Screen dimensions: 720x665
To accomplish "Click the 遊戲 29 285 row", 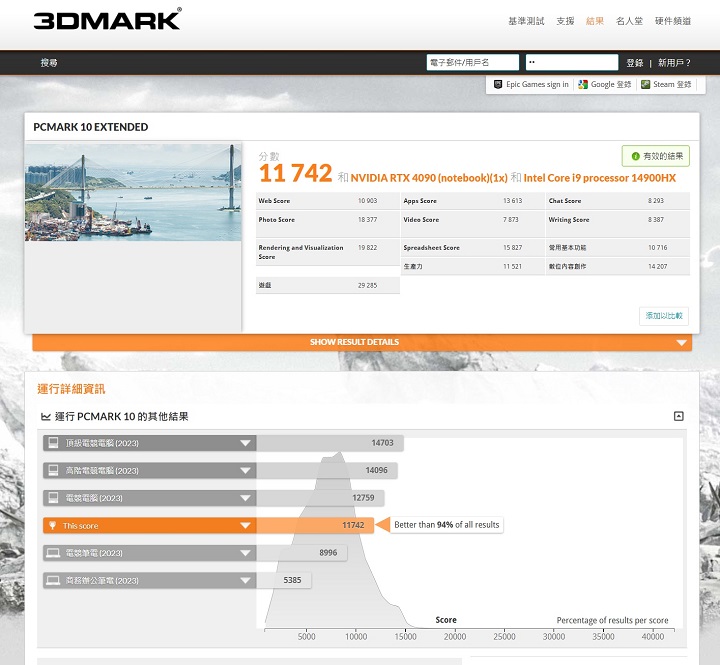I will [x=327, y=285].
